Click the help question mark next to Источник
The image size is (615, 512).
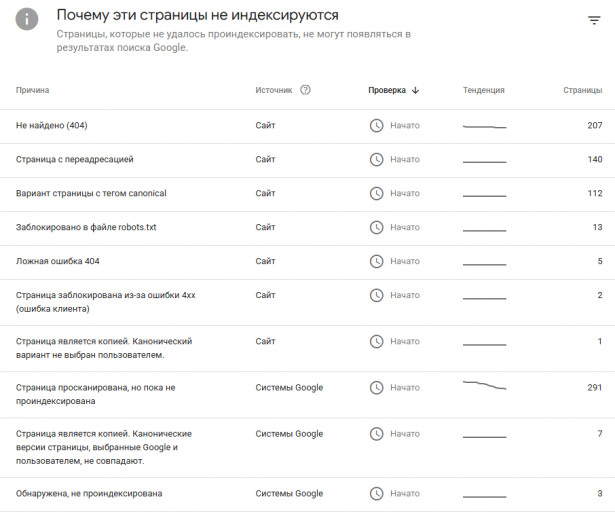(305, 90)
